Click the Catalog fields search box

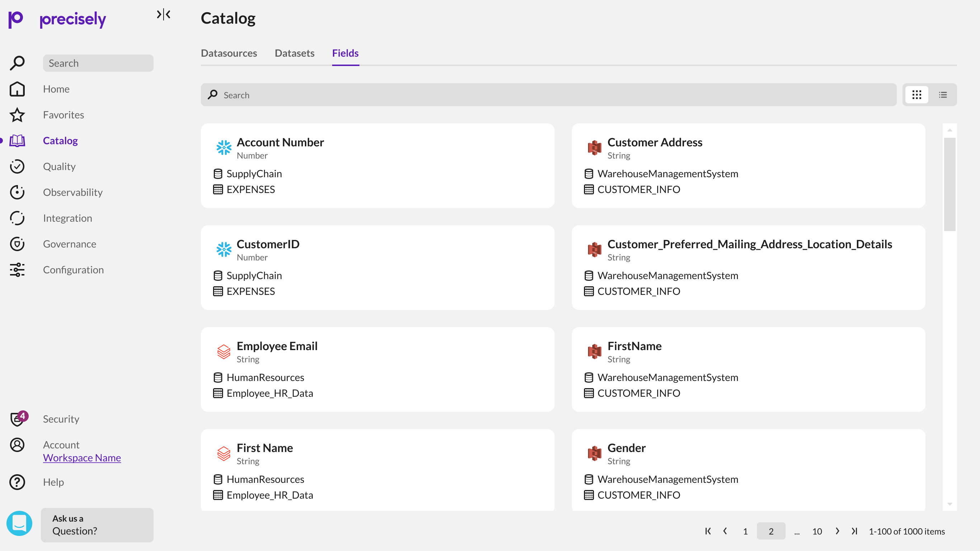pos(548,95)
